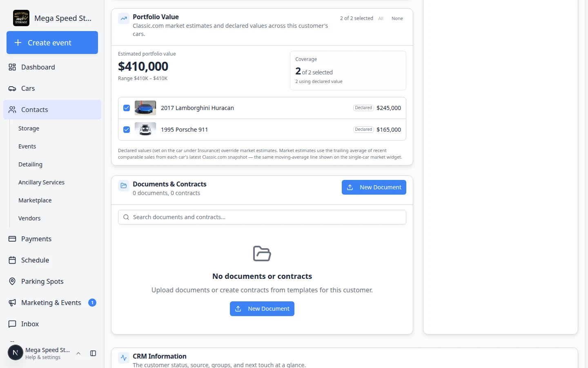Open the Cars section
Image resolution: width=588 pixels, height=368 pixels.
pos(52,88)
